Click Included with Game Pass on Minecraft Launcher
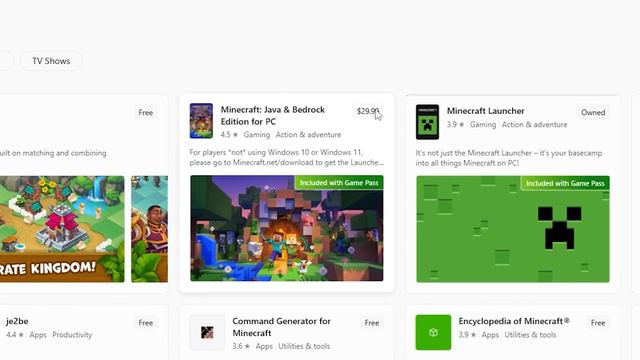This screenshot has width=640, height=360. [x=565, y=184]
